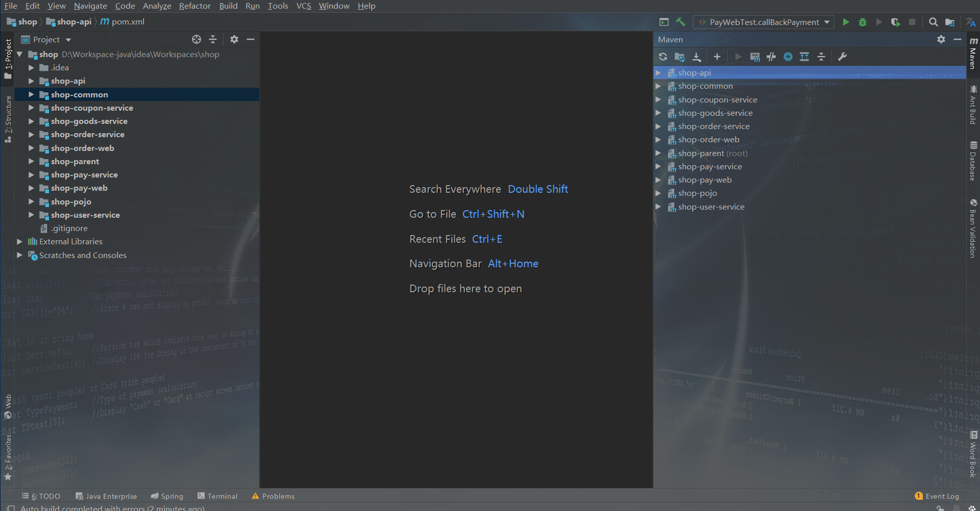Viewport: 980px width, 511px height.
Task: Run with coverage shield icon
Action: coord(895,22)
